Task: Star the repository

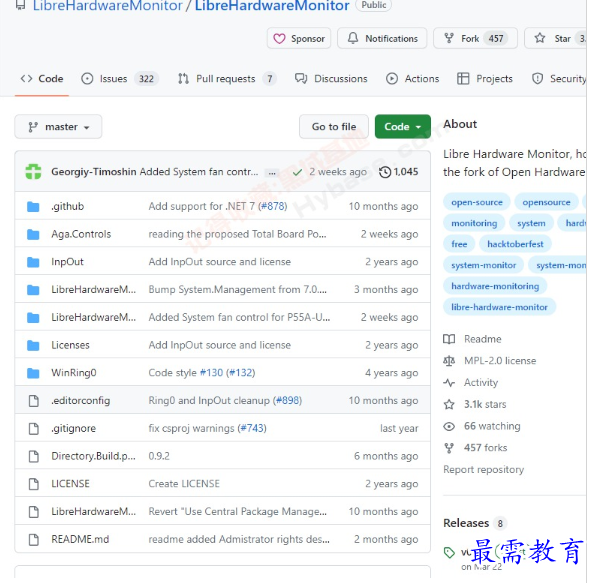Action: [555, 39]
